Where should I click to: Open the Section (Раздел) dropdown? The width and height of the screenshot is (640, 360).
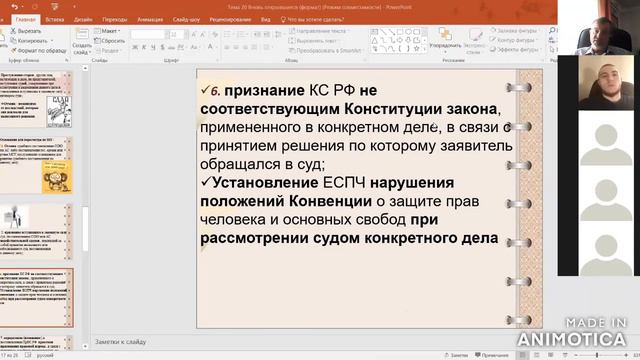point(108,51)
